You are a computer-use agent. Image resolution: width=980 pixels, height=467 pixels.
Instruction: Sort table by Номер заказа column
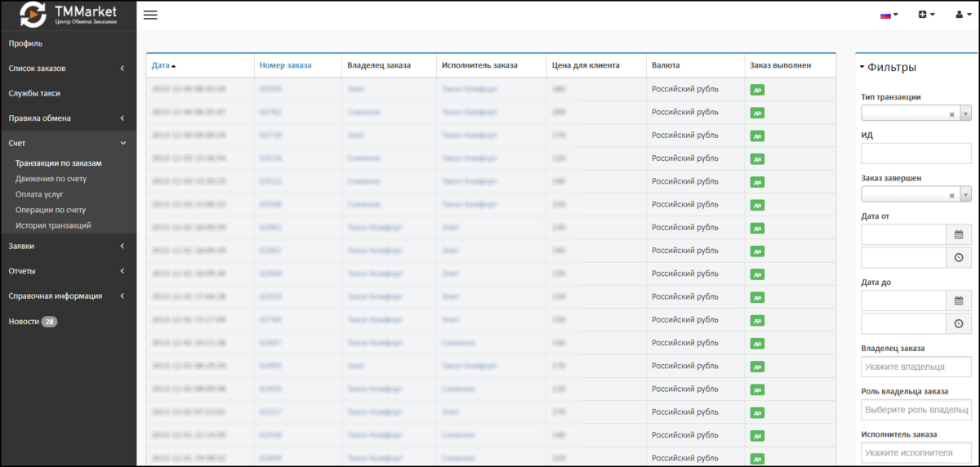[x=285, y=65]
